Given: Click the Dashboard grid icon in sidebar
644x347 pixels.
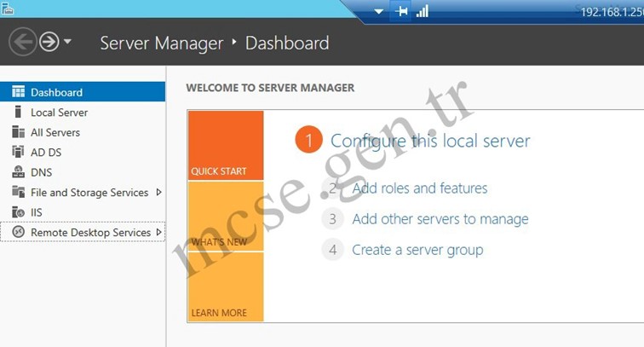Looking at the screenshot, I should point(18,92).
